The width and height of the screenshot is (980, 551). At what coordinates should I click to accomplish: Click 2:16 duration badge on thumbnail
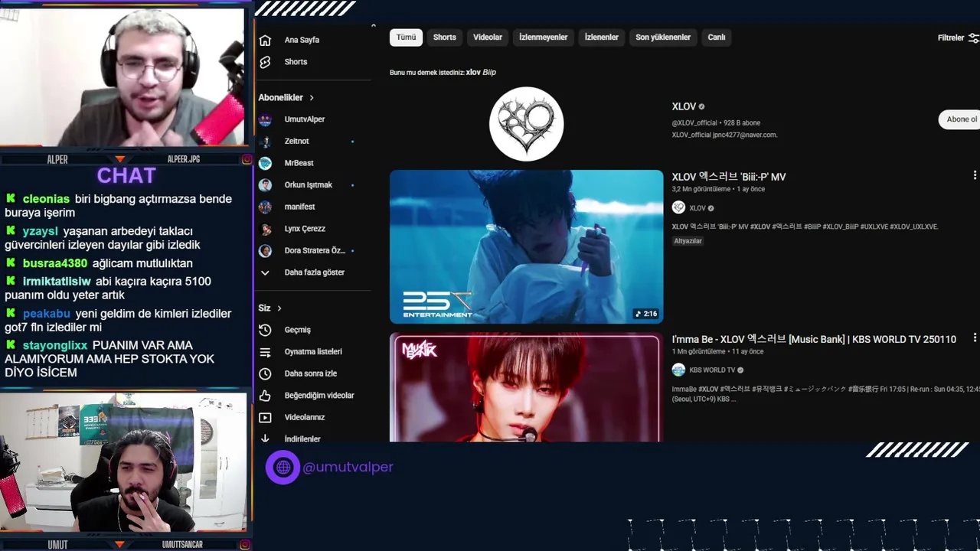pos(646,314)
